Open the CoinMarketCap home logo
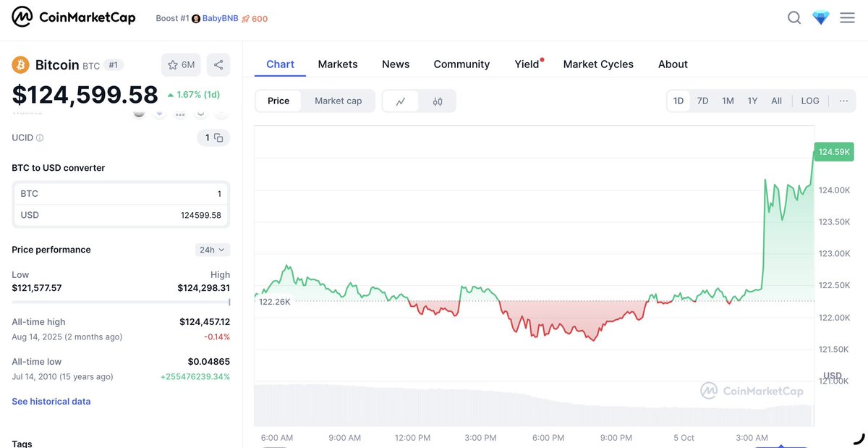 (x=74, y=17)
